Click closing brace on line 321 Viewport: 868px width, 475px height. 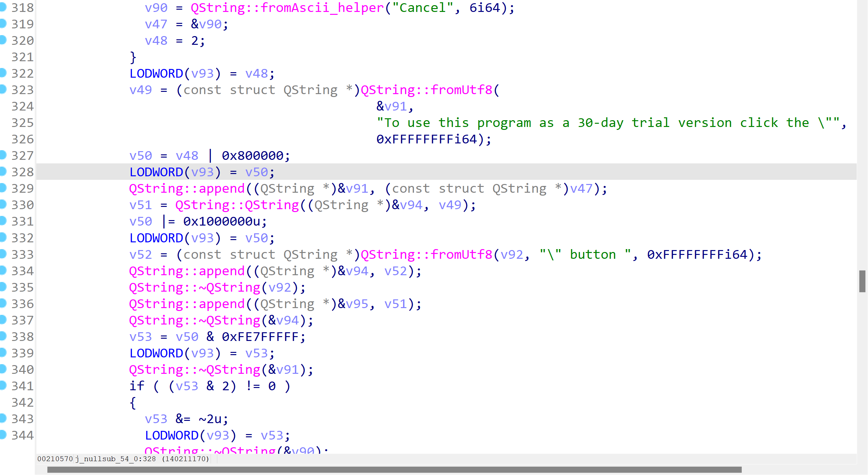tap(133, 57)
